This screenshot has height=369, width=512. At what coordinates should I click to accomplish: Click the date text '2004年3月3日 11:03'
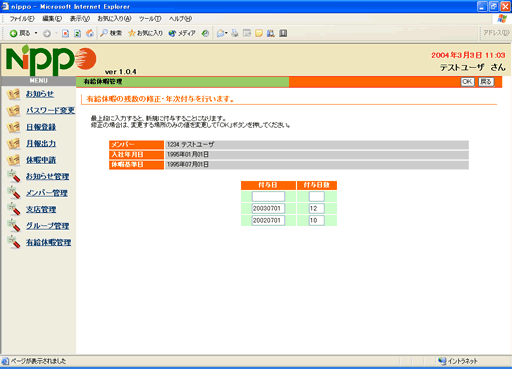[x=468, y=55]
